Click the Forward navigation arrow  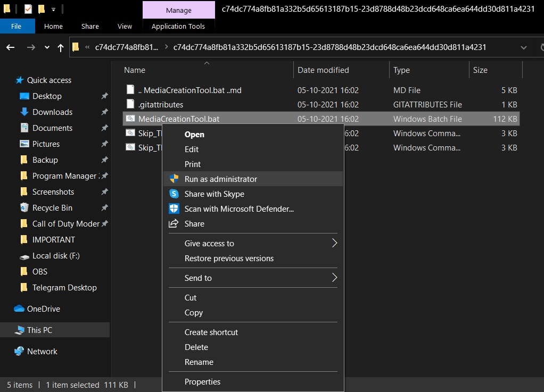pyautogui.click(x=31, y=47)
